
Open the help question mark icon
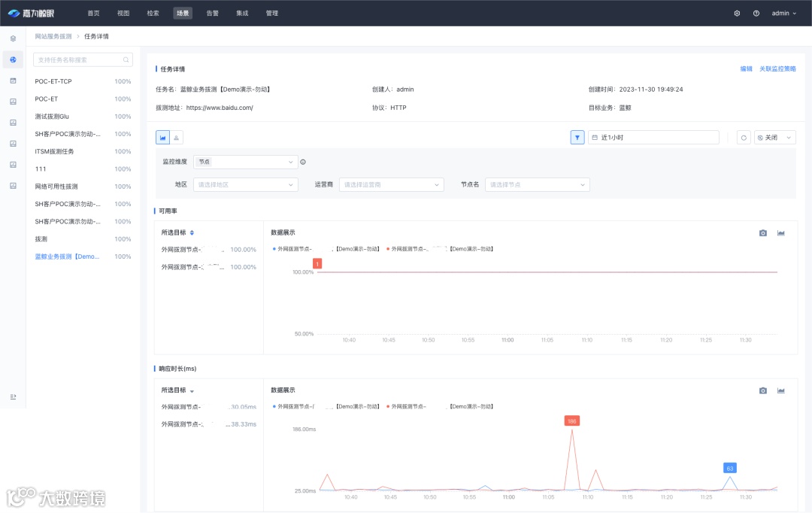756,14
